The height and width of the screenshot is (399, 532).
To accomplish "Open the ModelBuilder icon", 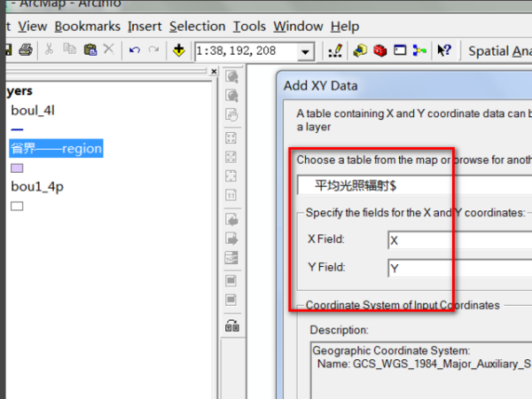I will [419, 51].
